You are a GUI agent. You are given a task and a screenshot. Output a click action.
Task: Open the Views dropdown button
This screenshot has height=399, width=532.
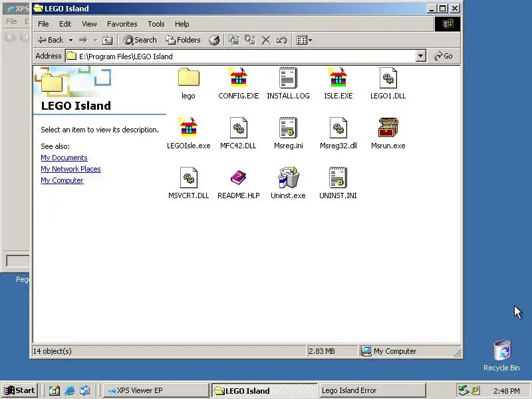[x=304, y=40]
